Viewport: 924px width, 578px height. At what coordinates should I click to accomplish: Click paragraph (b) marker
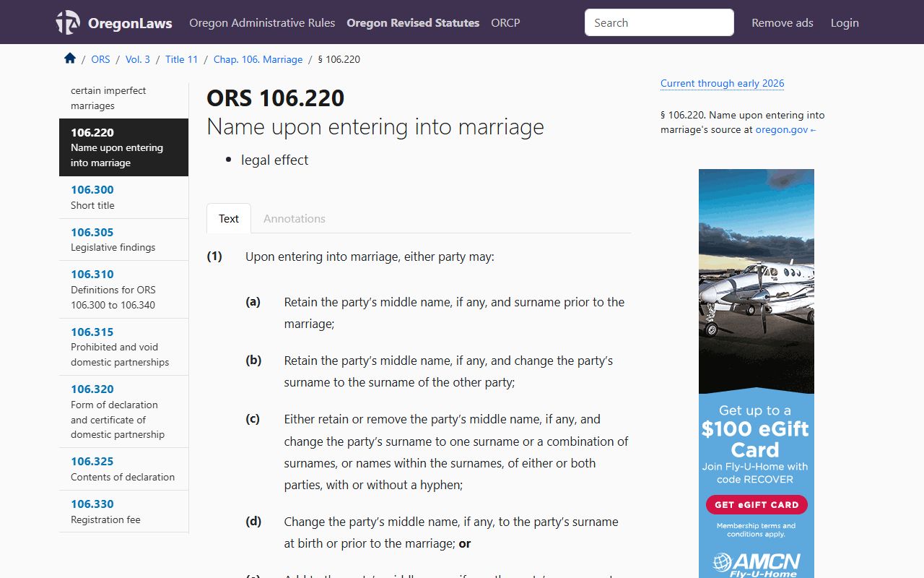click(253, 361)
